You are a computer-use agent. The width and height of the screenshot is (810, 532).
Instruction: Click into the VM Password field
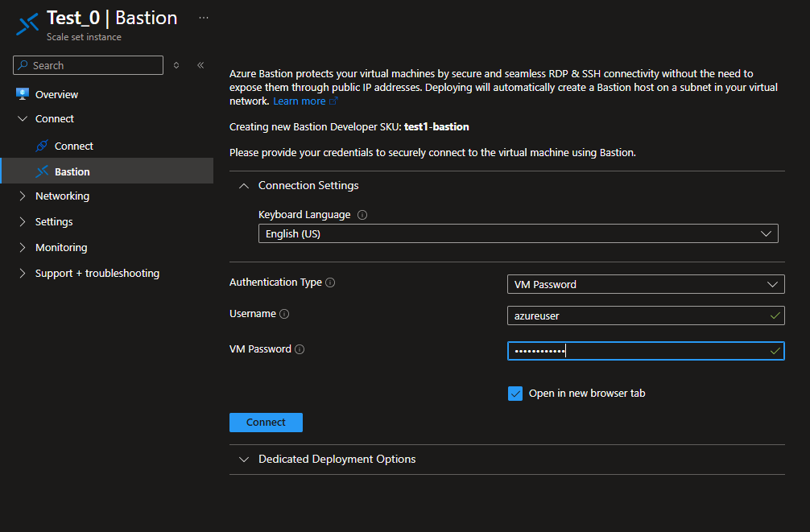click(646, 351)
